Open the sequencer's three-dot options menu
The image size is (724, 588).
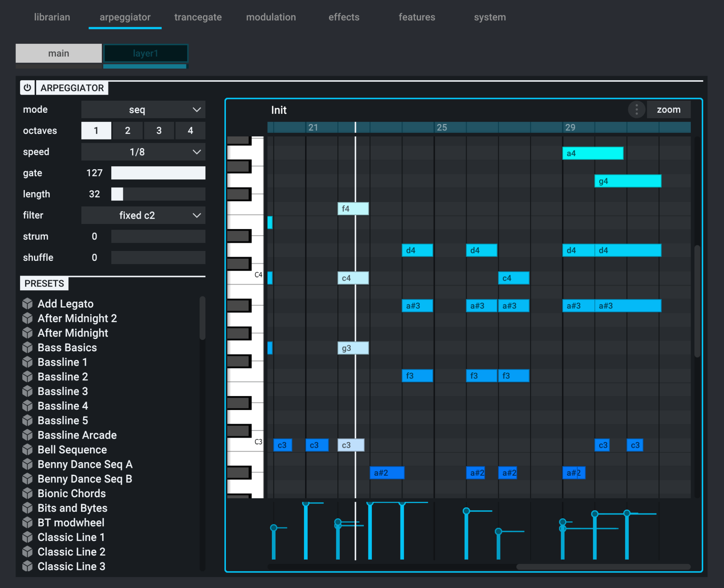(x=636, y=109)
